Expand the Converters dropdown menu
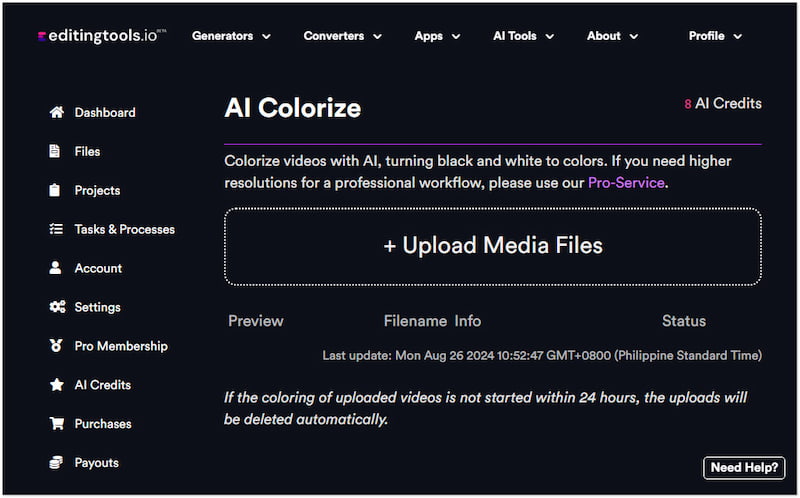Screen dimensions: 800x498 pyautogui.click(x=342, y=36)
